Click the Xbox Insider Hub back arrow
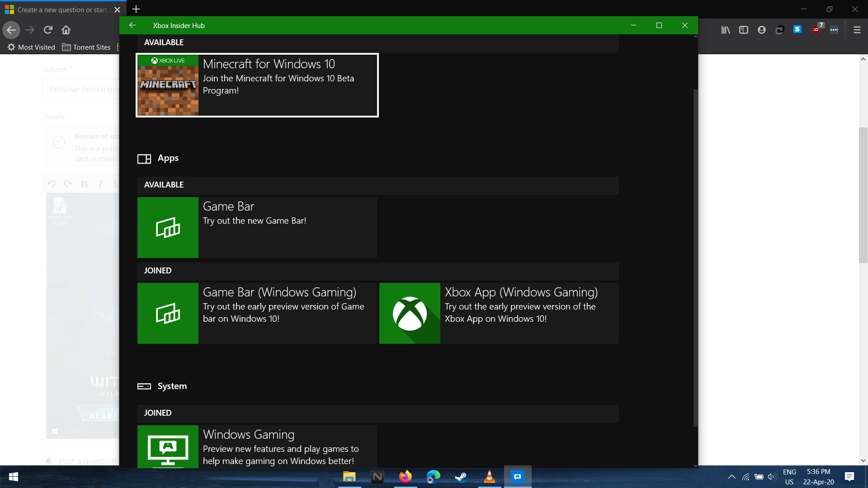Image resolution: width=868 pixels, height=488 pixels. 133,25
